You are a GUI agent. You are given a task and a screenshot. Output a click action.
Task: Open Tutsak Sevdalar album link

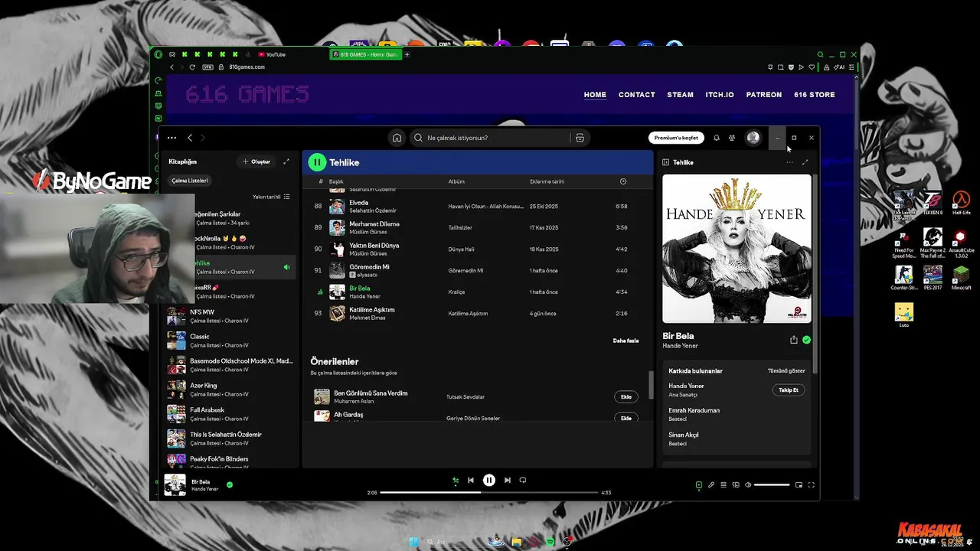(465, 397)
